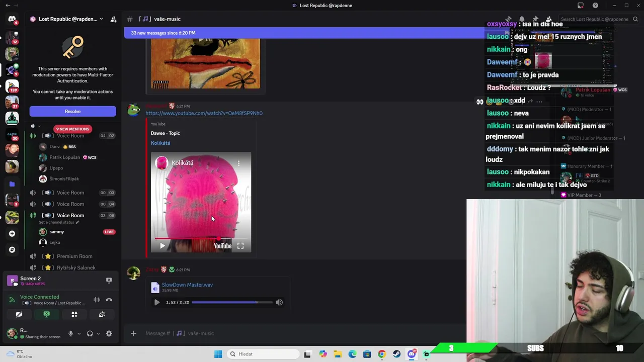The width and height of the screenshot is (644, 362).
Task: Select user cejka in the voice channel
Action: click(x=54, y=242)
